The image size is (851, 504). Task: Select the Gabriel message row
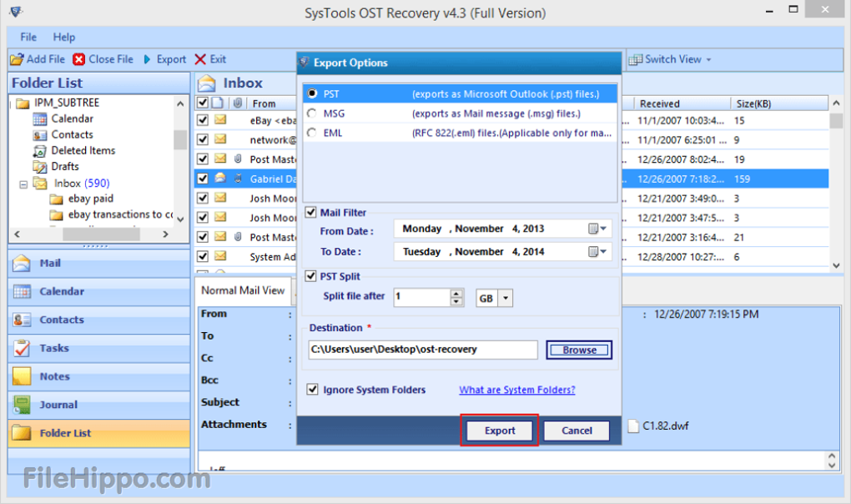511,179
